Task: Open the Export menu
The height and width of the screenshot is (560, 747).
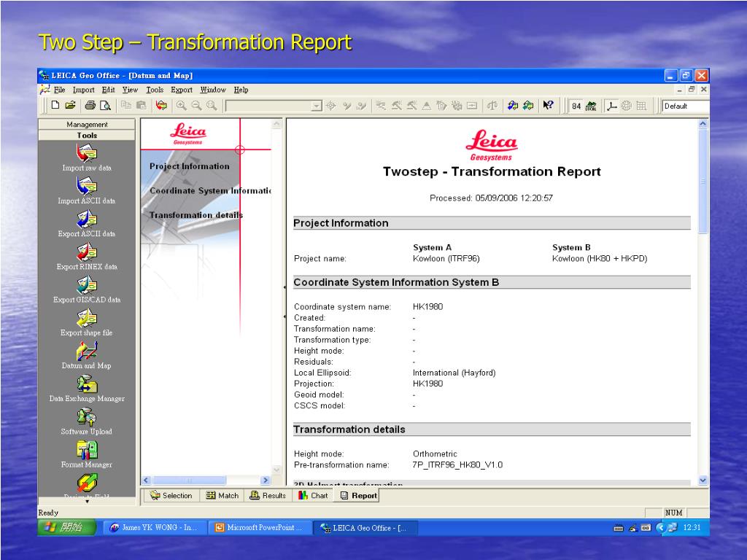Action: point(182,90)
